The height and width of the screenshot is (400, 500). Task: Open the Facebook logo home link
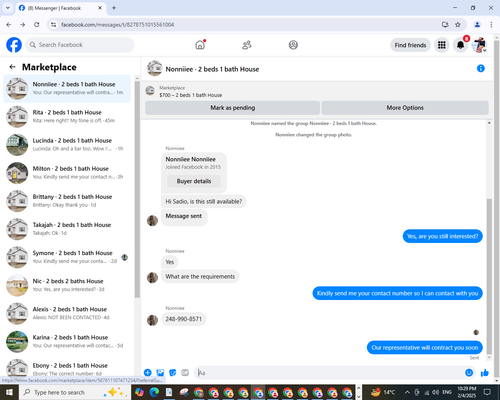tap(14, 45)
